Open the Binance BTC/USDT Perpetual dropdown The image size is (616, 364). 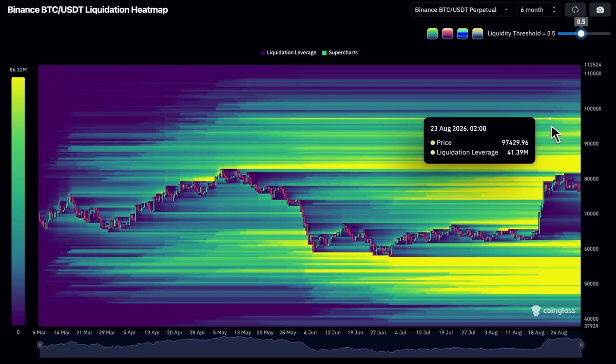pyautogui.click(x=462, y=10)
